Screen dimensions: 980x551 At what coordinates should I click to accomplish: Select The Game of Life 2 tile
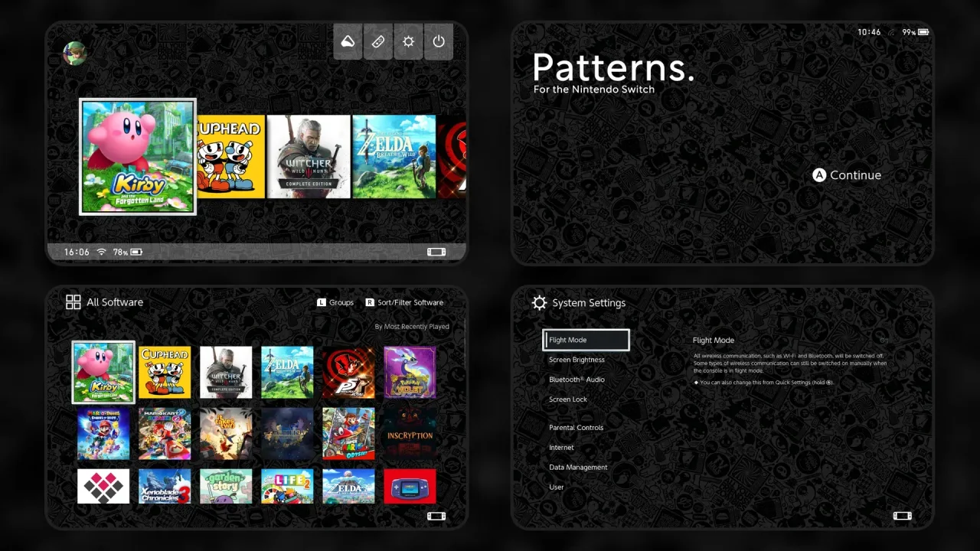coord(287,487)
